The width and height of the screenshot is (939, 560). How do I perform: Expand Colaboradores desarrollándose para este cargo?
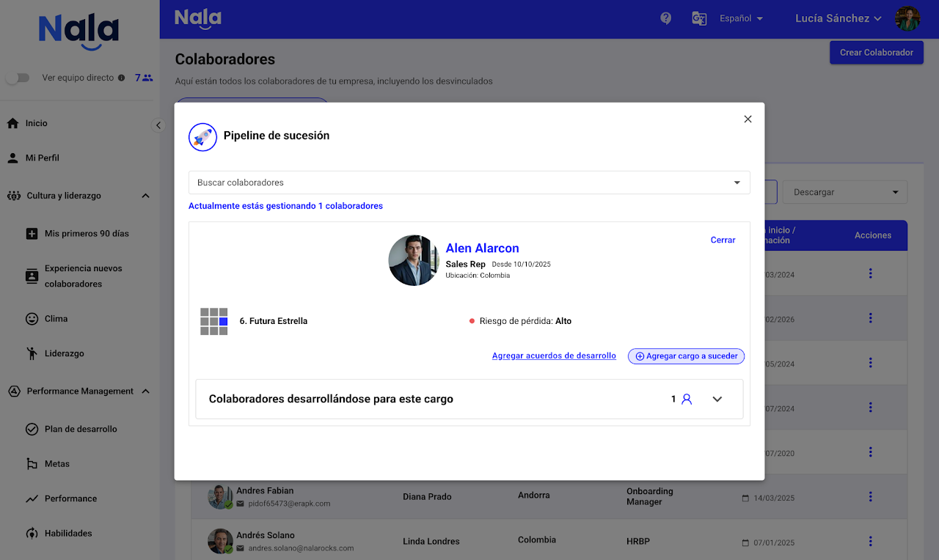[x=717, y=399]
